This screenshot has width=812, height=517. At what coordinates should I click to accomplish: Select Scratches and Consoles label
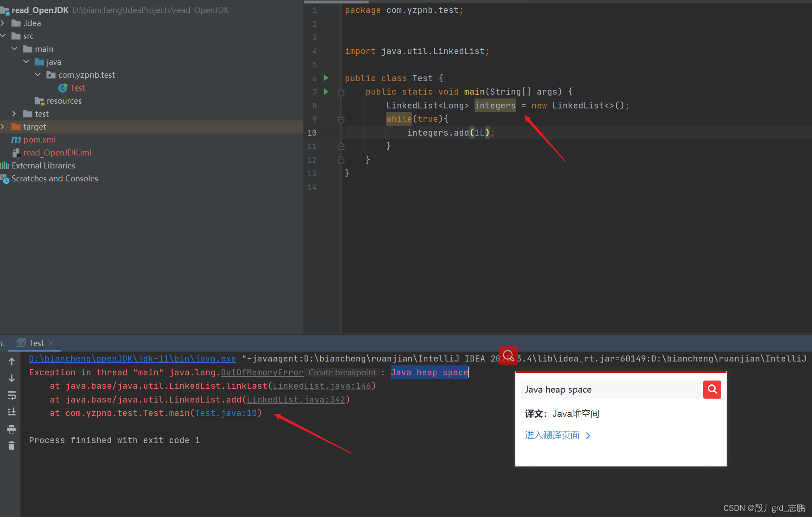click(x=55, y=178)
